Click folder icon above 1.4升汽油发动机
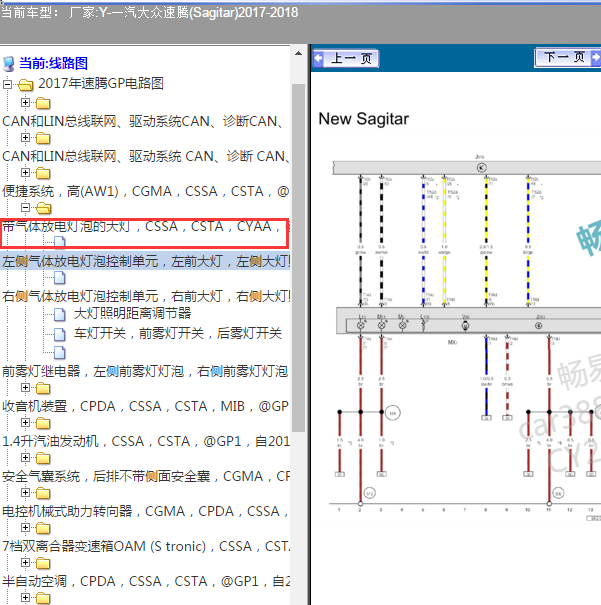 [43, 423]
